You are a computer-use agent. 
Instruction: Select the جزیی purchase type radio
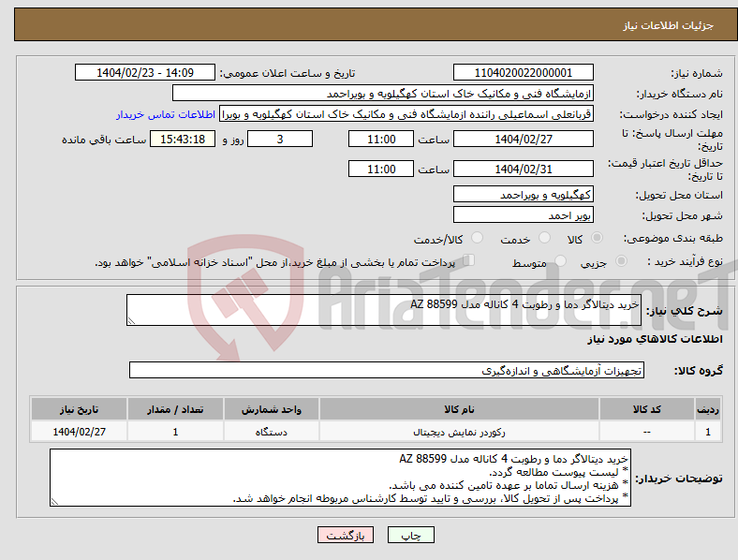point(621,260)
